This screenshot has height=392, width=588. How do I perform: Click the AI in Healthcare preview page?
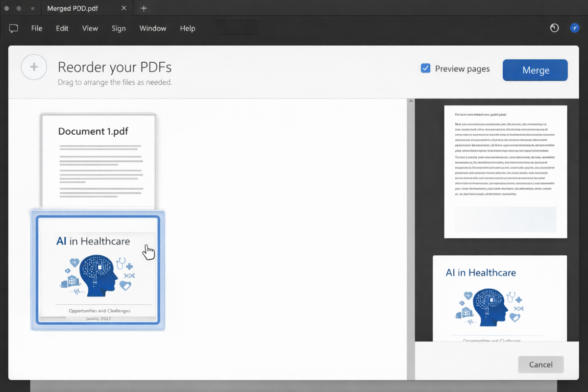[x=499, y=298]
